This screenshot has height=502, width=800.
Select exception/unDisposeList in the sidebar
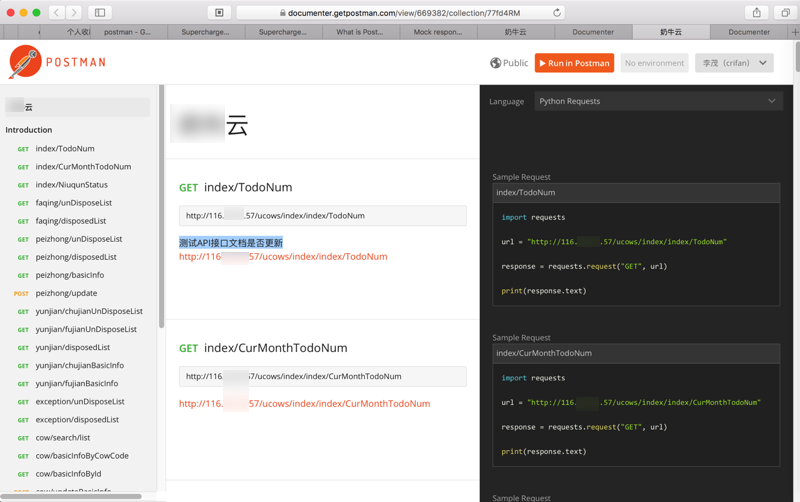(80, 401)
